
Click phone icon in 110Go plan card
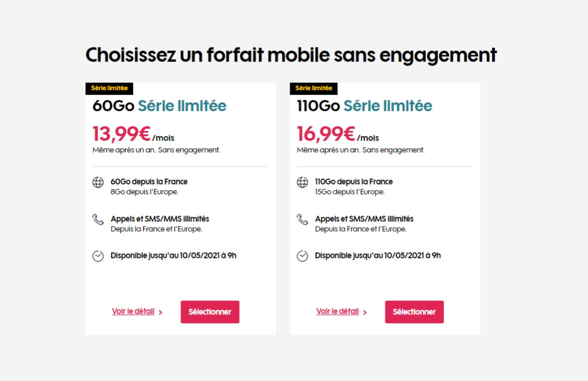(x=302, y=220)
